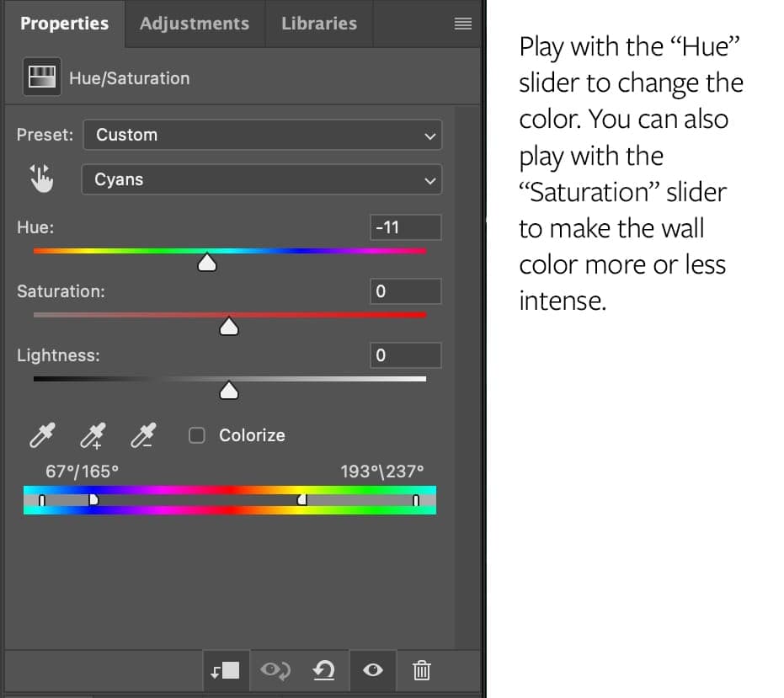
Task: Delete the adjustment layer with trash icon
Action: pyautogui.click(x=422, y=671)
